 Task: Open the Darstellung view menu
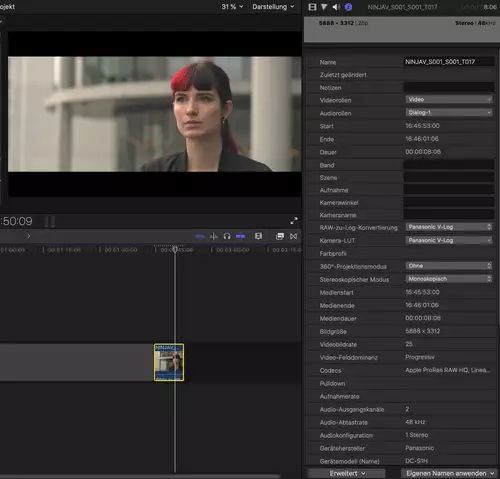(x=273, y=7)
